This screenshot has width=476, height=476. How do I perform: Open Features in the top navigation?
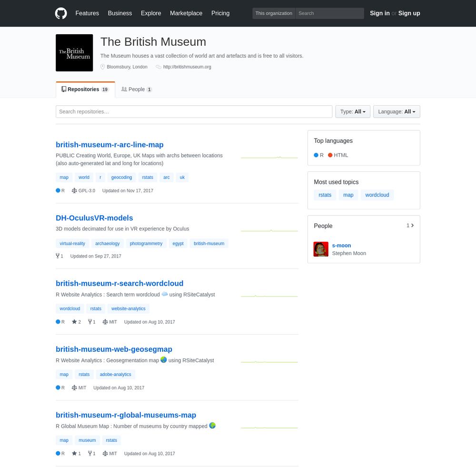point(87,13)
